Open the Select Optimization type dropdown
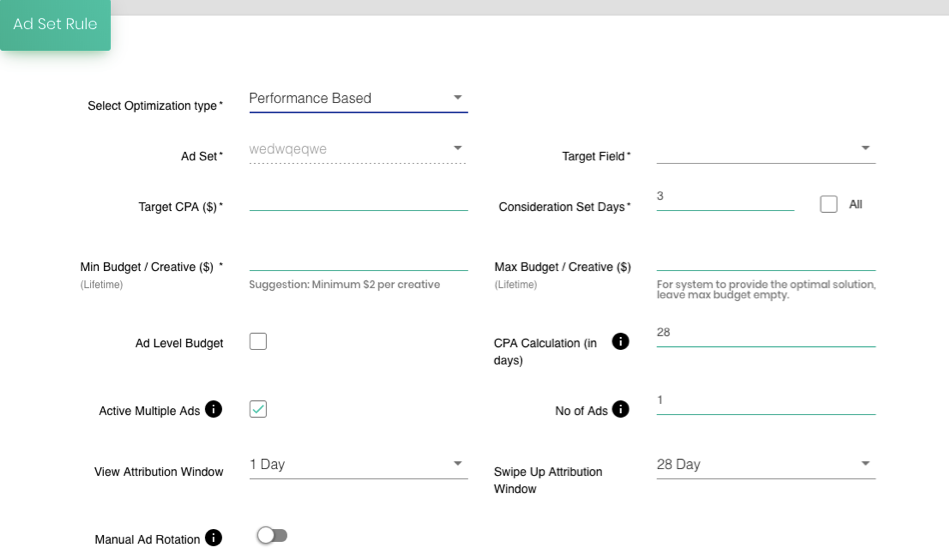This screenshot has width=949, height=552. click(358, 99)
